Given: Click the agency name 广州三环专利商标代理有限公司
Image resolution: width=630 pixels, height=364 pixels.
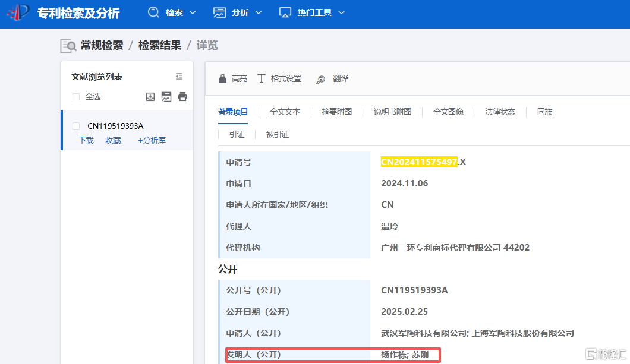Looking at the screenshot, I should point(441,248).
